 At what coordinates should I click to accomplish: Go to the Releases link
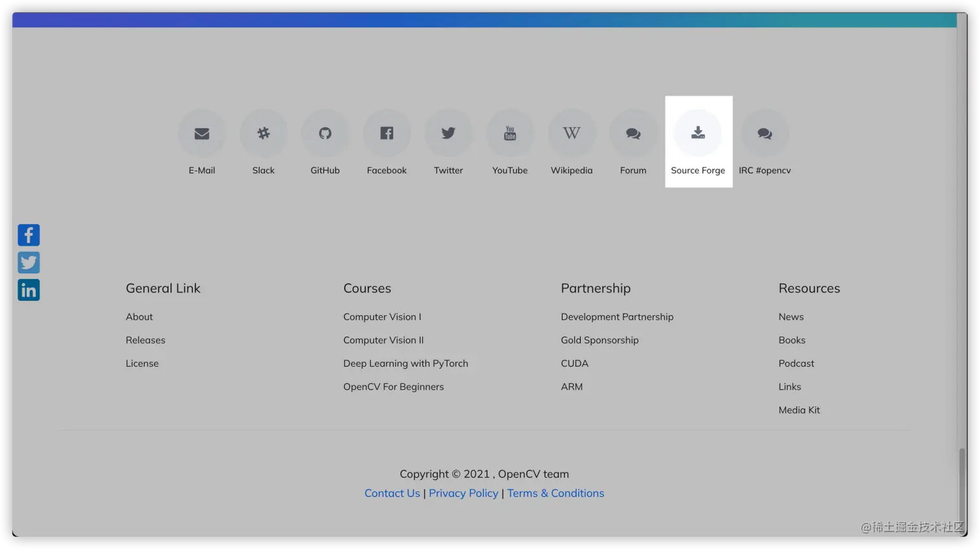tap(145, 340)
